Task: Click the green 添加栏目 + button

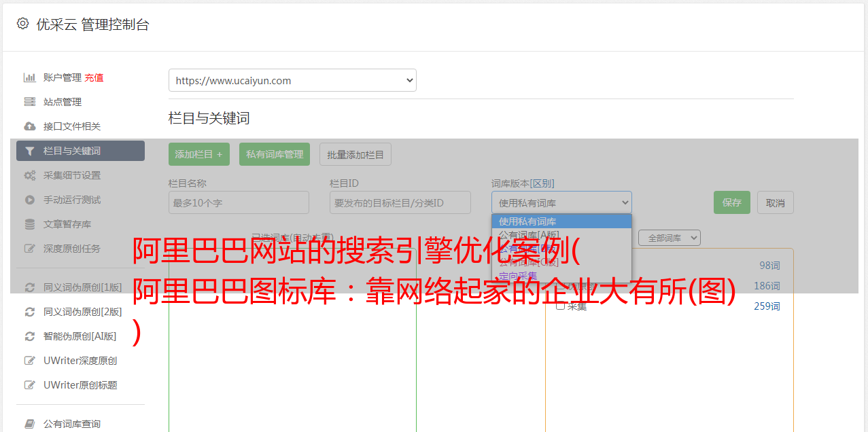Action: click(x=199, y=154)
